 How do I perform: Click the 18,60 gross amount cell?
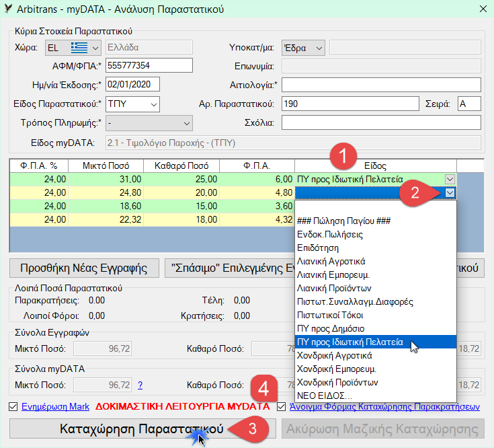pyautogui.click(x=106, y=207)
